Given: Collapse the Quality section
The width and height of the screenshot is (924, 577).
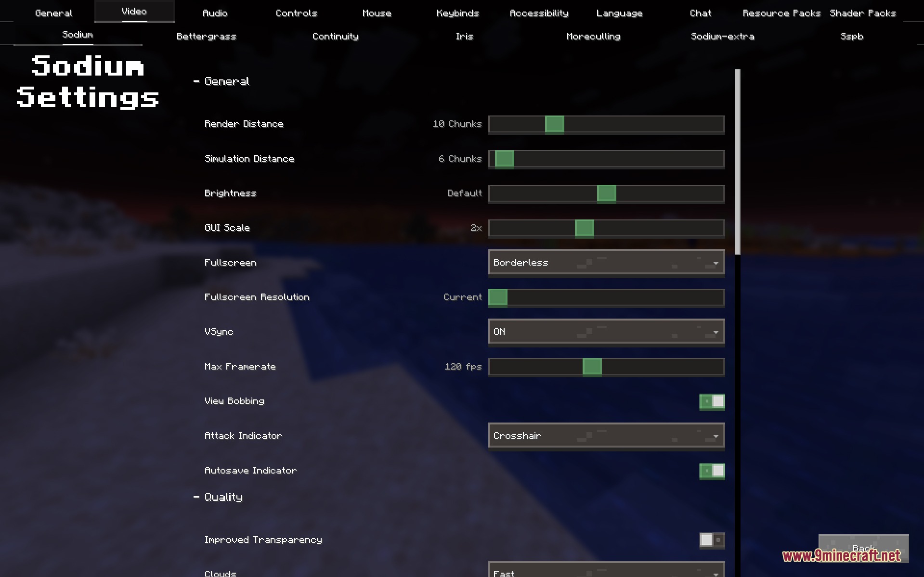Looking at the screenshot, I should pyautogui.click(x=218, y=497).
